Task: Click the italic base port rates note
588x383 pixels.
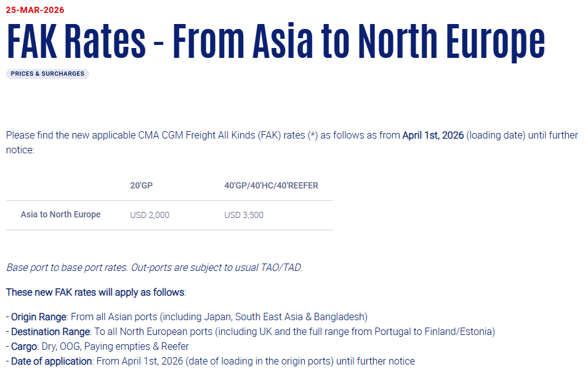Action: [155, 267]
